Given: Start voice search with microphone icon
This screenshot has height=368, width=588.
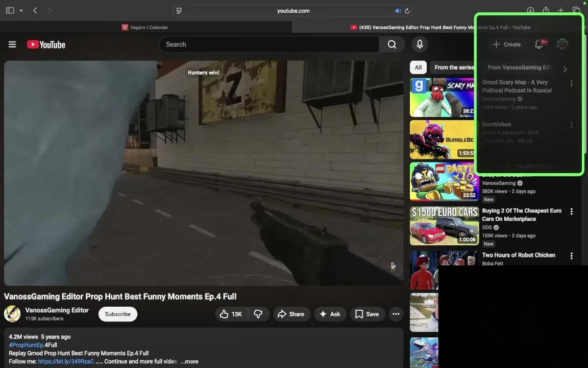Looking at the screenshot, I should point(420,44).
